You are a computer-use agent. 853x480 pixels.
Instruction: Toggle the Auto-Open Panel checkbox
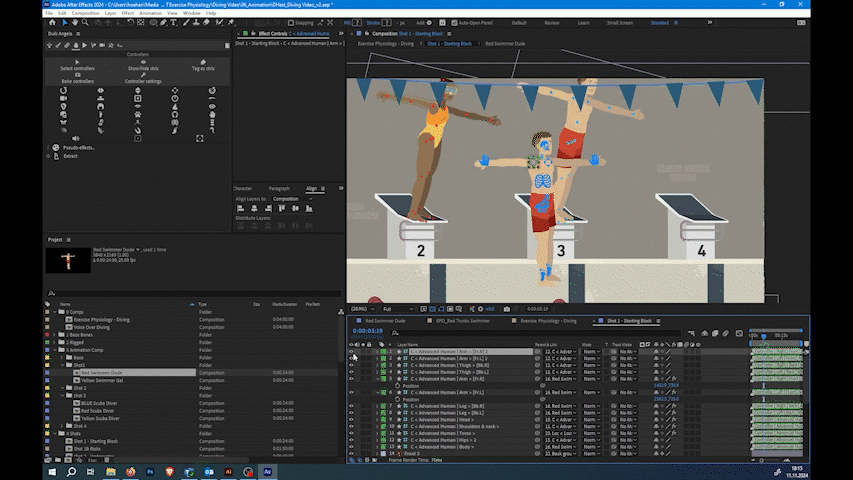tap(454, 23)
